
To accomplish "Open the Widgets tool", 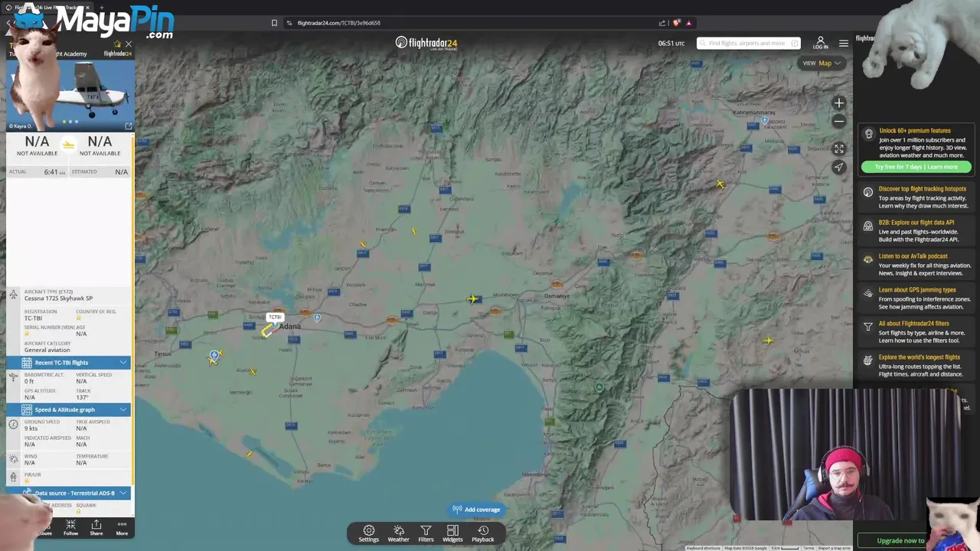I will coord(452,533).
